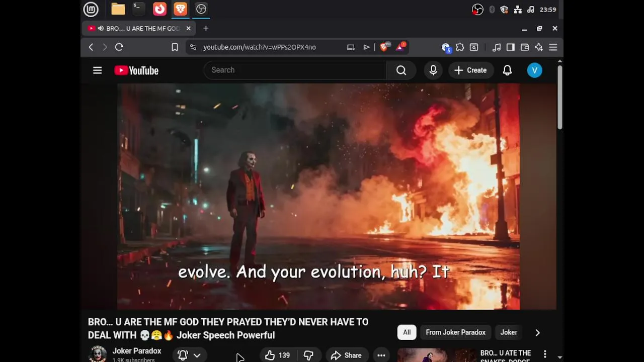644x362 pixels.
Task: Open the security shield tray icon
Action: (505, 10)
